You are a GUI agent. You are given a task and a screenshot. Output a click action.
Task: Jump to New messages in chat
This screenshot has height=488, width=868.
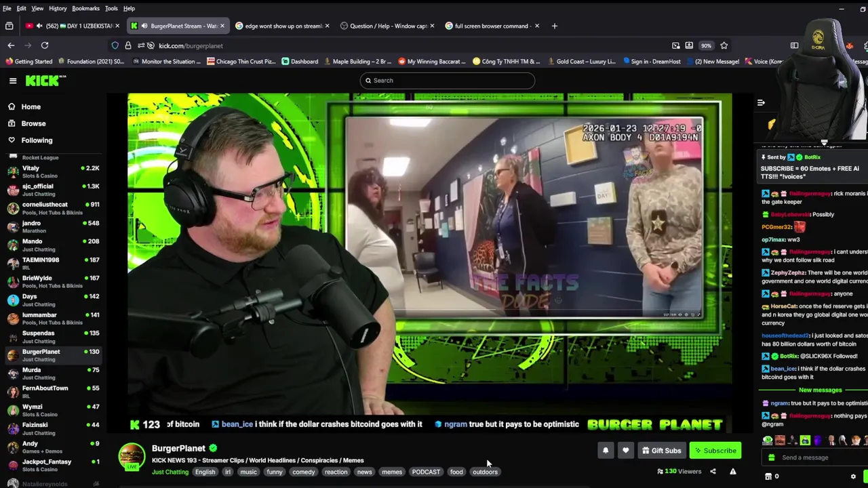pos(820,390)
